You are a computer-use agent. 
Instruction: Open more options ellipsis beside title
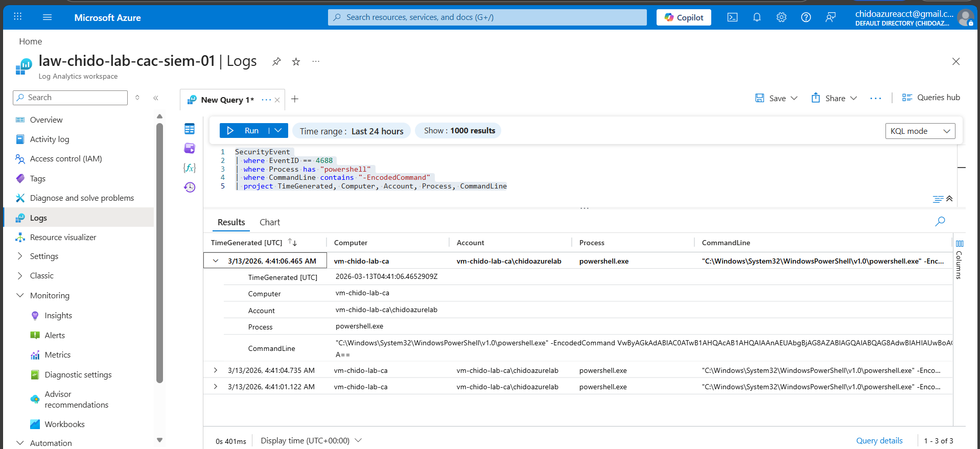[x=316, y=61]
